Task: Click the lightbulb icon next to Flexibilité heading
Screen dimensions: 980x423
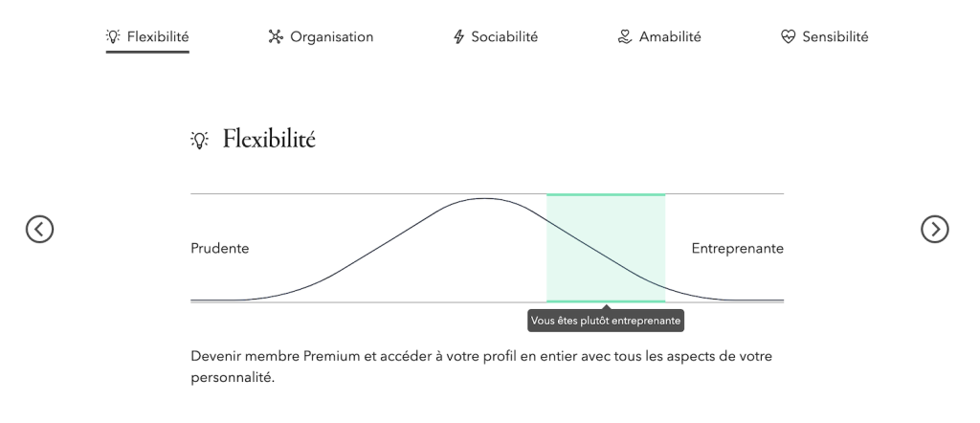Action: [x=201, y=140]
